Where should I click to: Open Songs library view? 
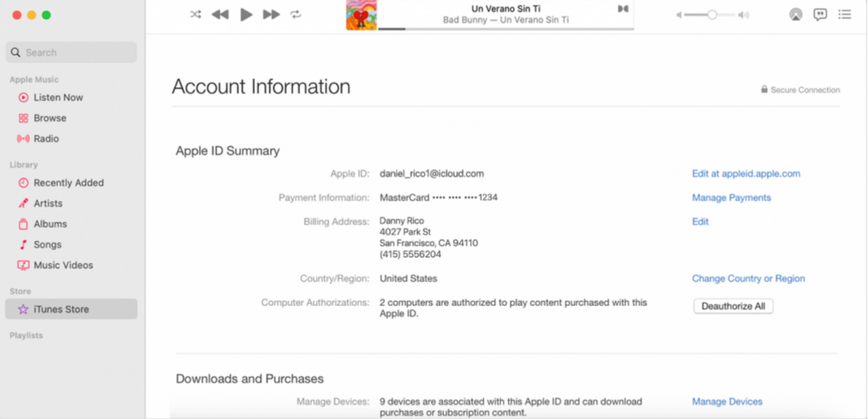coord(47,244)
